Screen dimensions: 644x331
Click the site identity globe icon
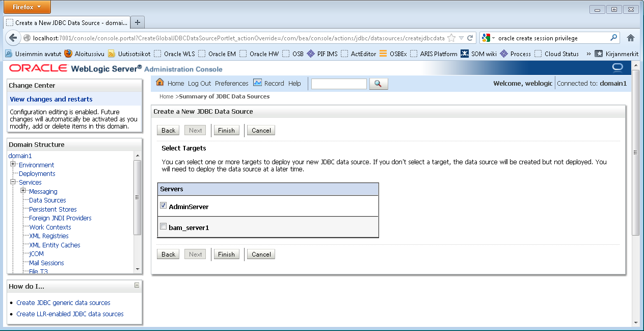click(x=27, y=38)
